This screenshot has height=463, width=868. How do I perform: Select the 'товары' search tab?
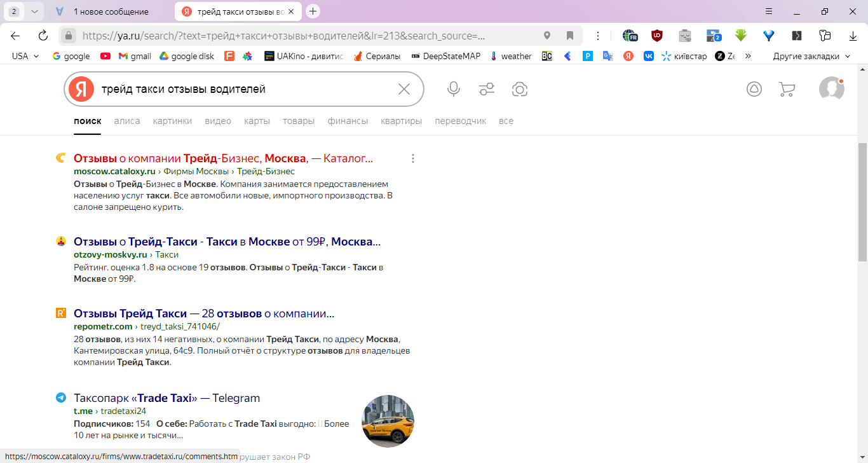pos(299,121)
